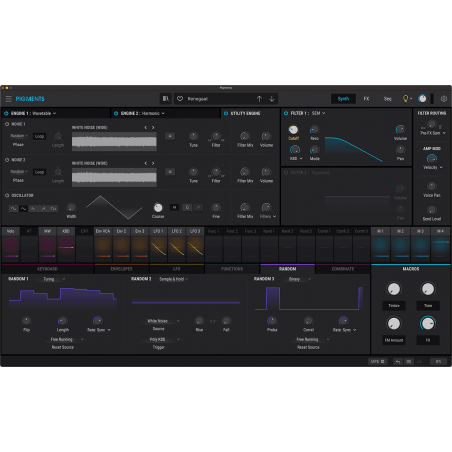Viewport: 452px width, 452px height.
Task: Click the MPE button in bottom bar
Action: (x=378, y=361)
